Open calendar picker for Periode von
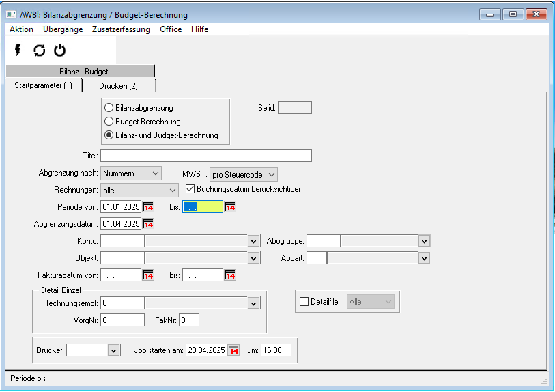 point(148,207)
